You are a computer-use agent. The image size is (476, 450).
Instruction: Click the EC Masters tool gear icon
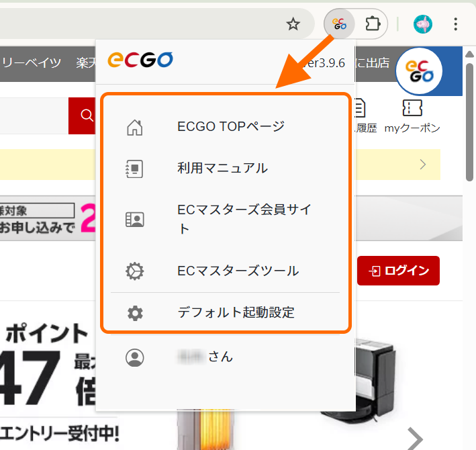pos(135,271)
